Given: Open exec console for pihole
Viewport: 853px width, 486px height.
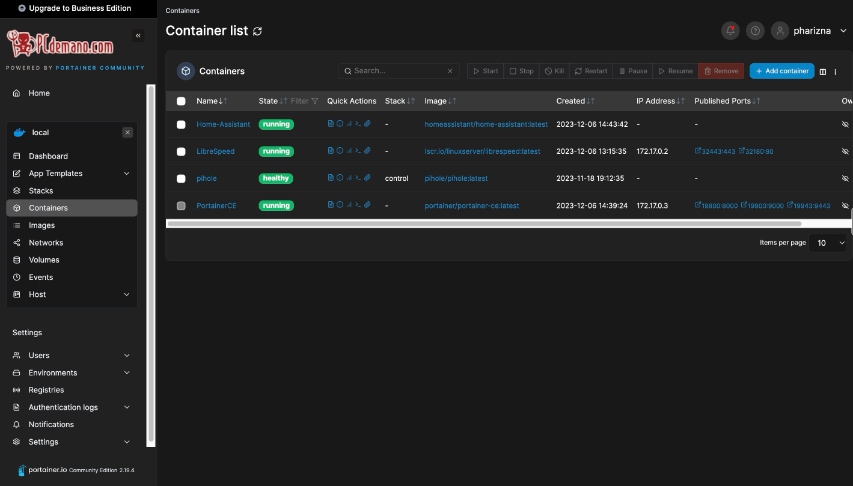Looking at the screenshot, I should point(358,178).
